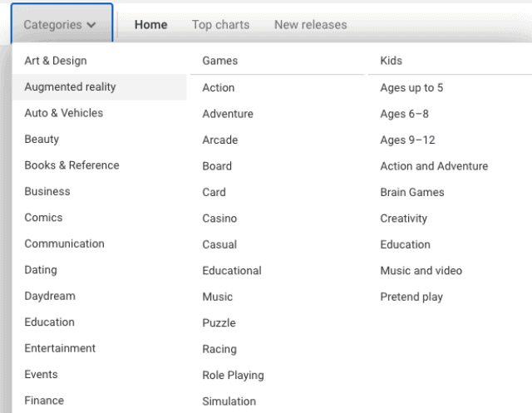
Task: Open the Comics category
Action: pos(43,218)
